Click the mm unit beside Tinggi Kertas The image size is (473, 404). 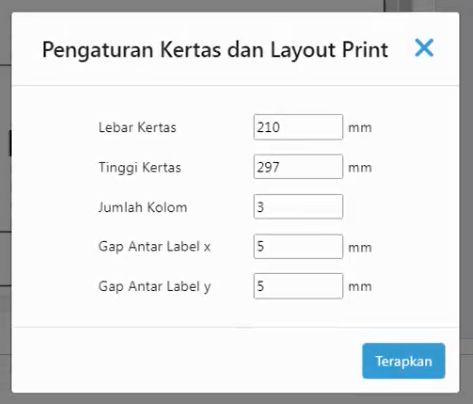(x=360, y=168)
